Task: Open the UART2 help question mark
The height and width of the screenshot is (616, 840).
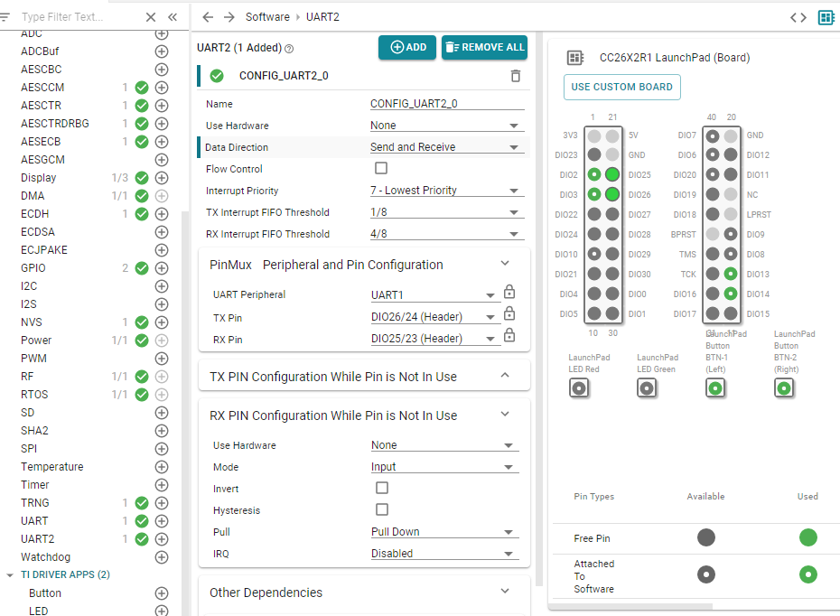Action: [289, 49]
